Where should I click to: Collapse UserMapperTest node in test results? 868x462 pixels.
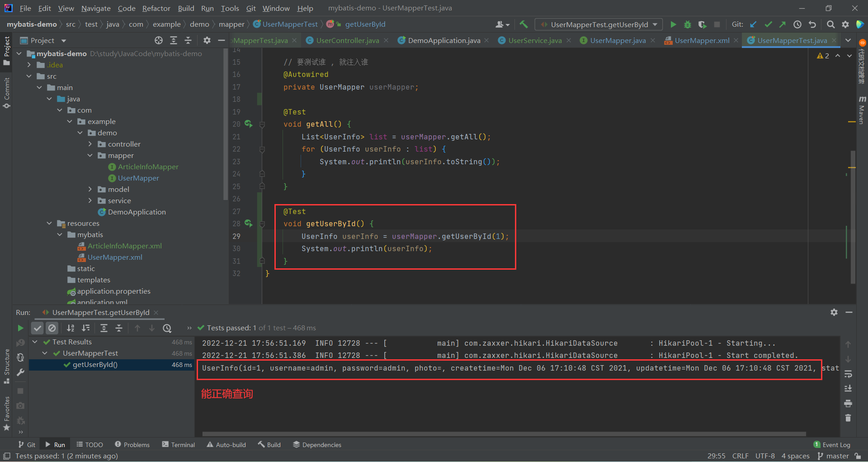click(45, 353)
